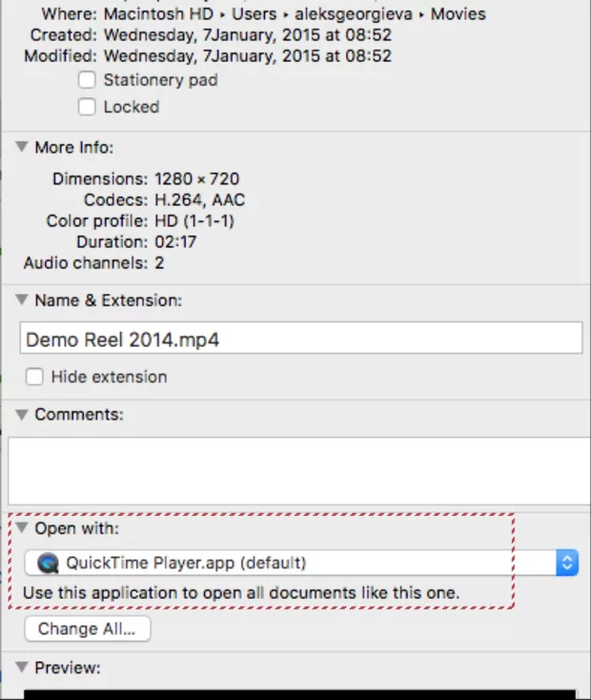Collapse the Preview section triangle

coord(21,668)
